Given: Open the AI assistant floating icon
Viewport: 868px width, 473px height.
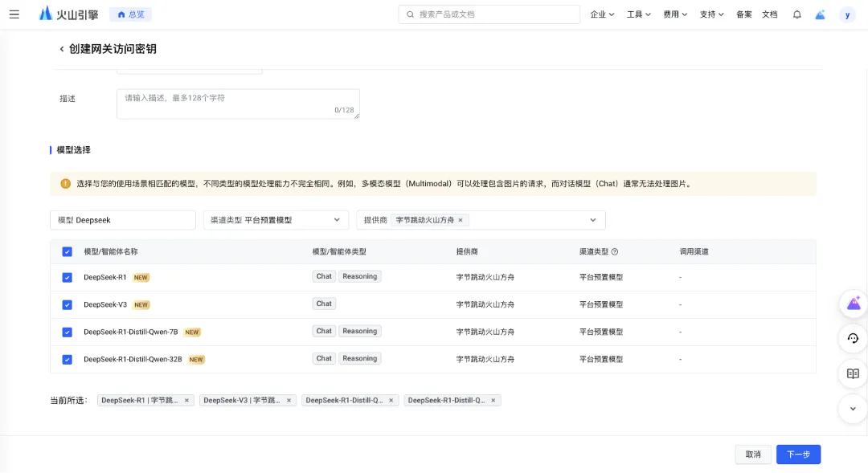Looking at the screenshot, I should 853,304.
